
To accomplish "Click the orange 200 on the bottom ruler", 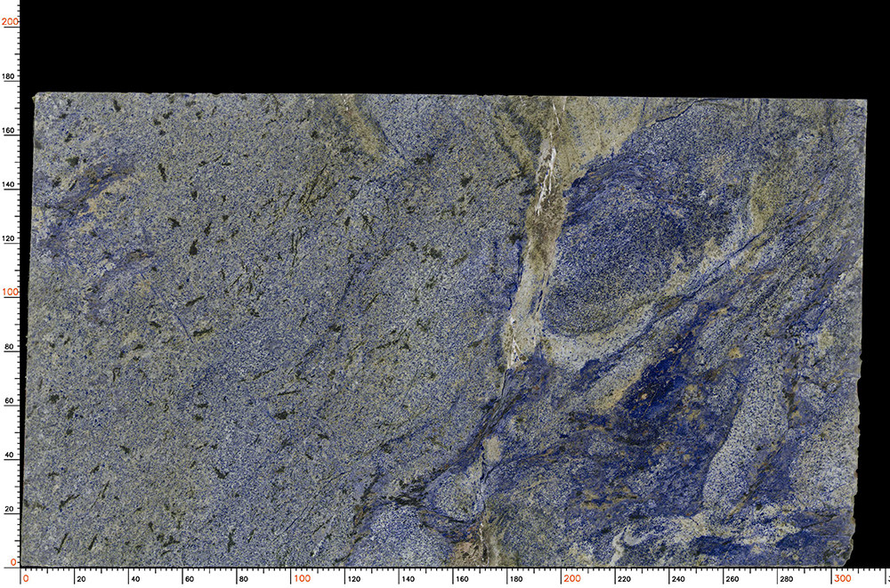I will (x=572, y=578).
